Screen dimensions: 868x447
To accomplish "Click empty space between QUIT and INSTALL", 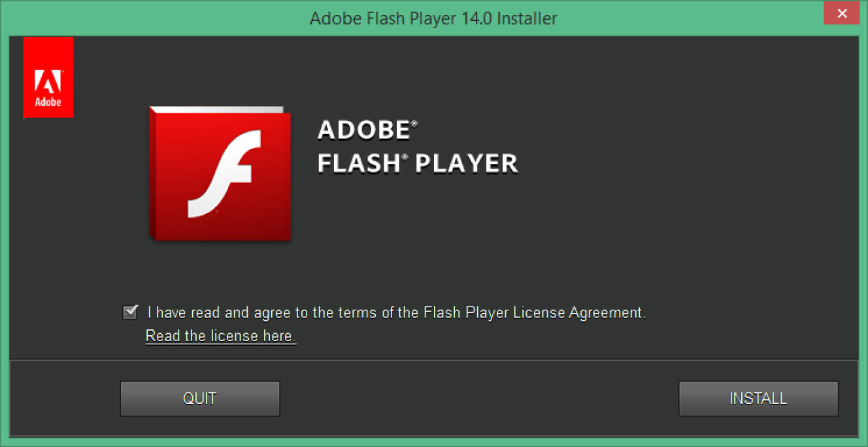I will pos(477,398).
